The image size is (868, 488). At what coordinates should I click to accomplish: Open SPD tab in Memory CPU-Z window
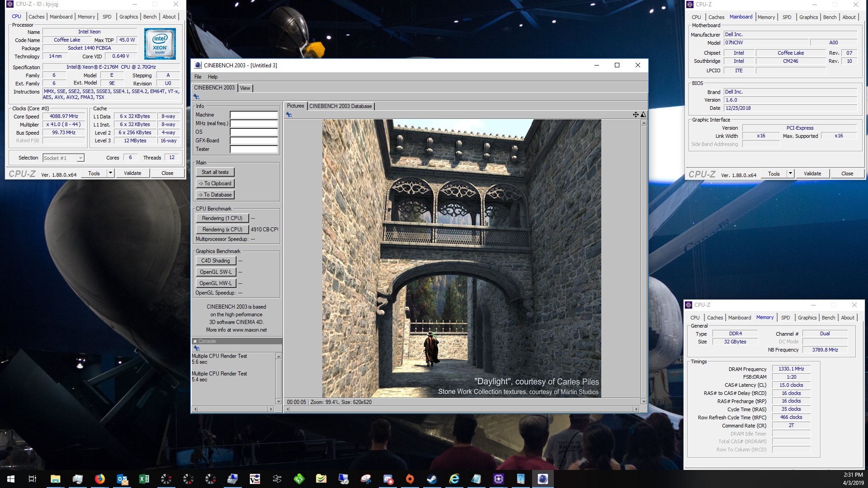click(786, 318)
